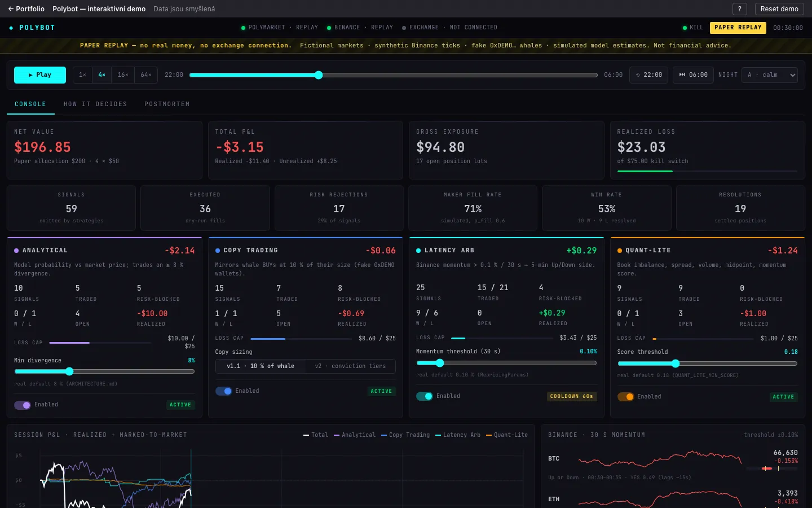Click the Net Value $196.85 figure
Screen dimensions: 812x508
click(x=42, y=147)
